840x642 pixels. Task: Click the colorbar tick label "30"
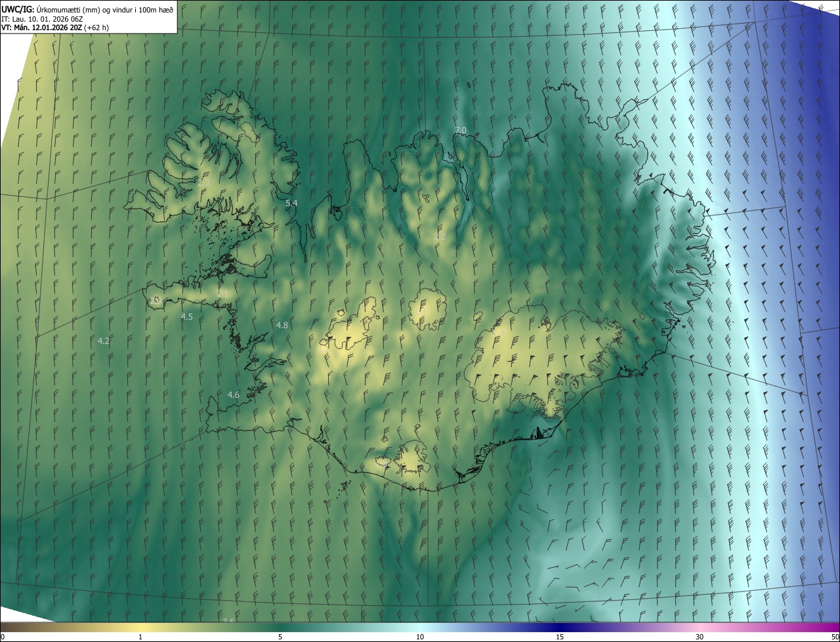click(x=700, y=637)
